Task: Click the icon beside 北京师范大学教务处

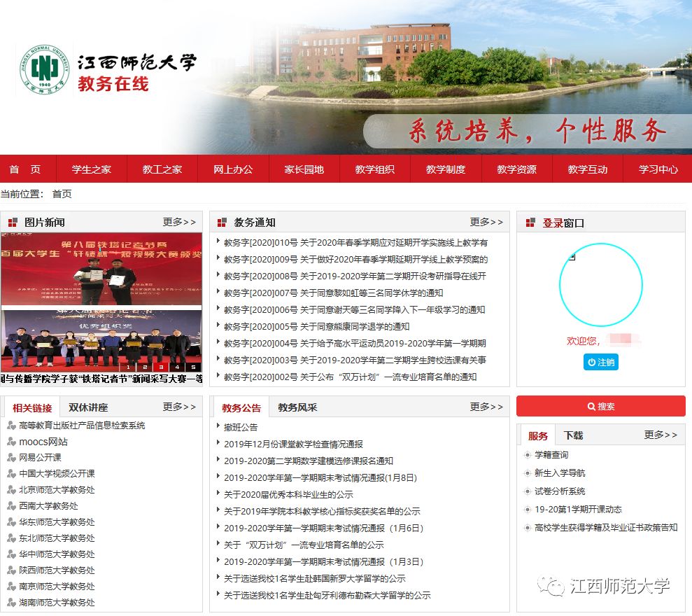Action: (11, 490)
